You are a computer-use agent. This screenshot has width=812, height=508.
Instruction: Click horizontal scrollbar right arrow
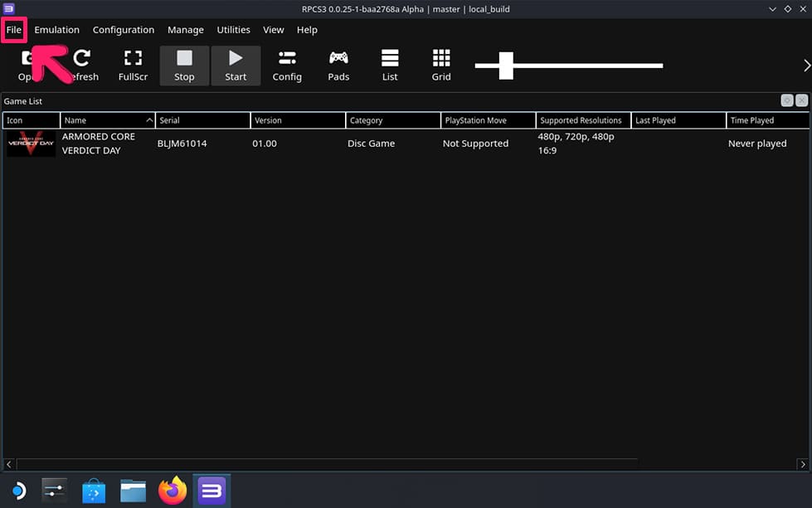pos(803,465)
